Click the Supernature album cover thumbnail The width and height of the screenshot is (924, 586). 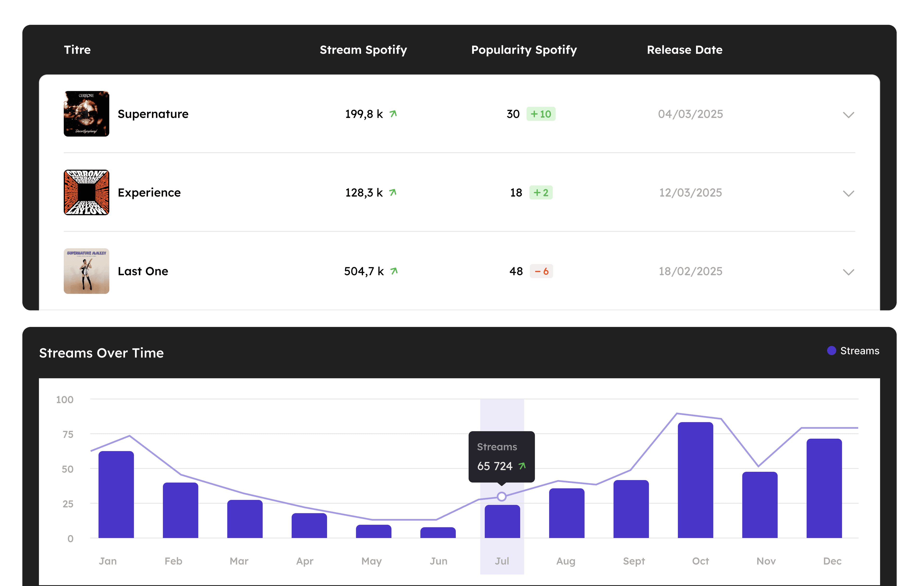pyautogui.click(x=86, y=114)
